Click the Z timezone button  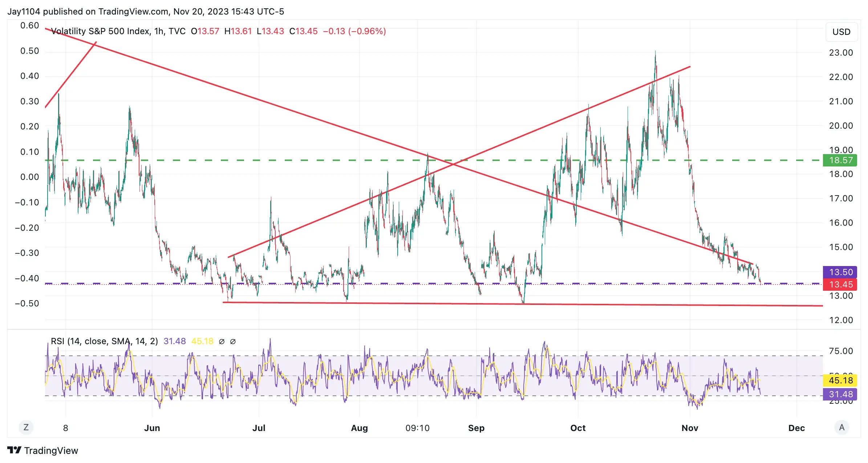(26, 427)
